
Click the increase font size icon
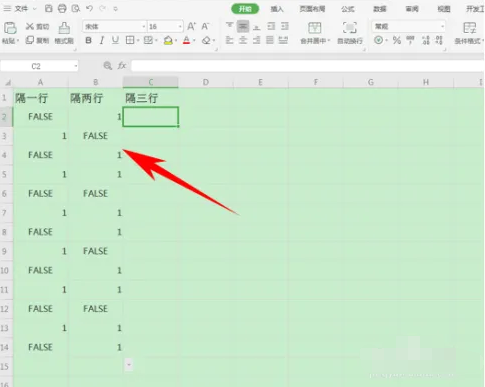click(191, 26)
